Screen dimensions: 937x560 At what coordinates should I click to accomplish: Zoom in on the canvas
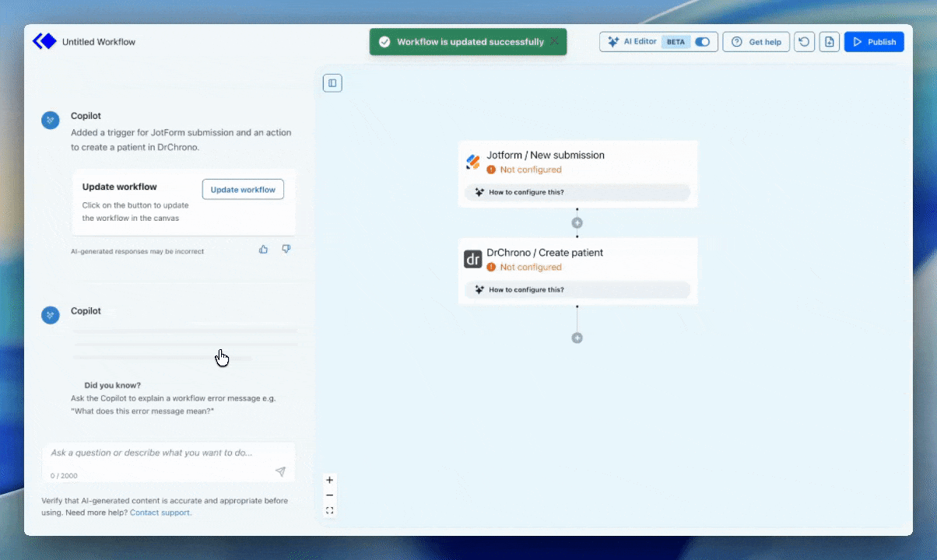(x=330, y=480)
